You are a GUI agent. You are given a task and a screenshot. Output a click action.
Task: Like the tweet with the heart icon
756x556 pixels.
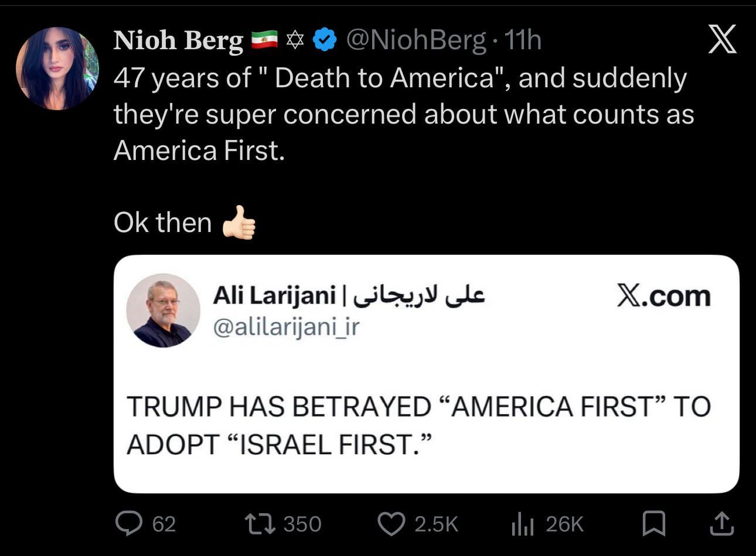click(391, 524)
